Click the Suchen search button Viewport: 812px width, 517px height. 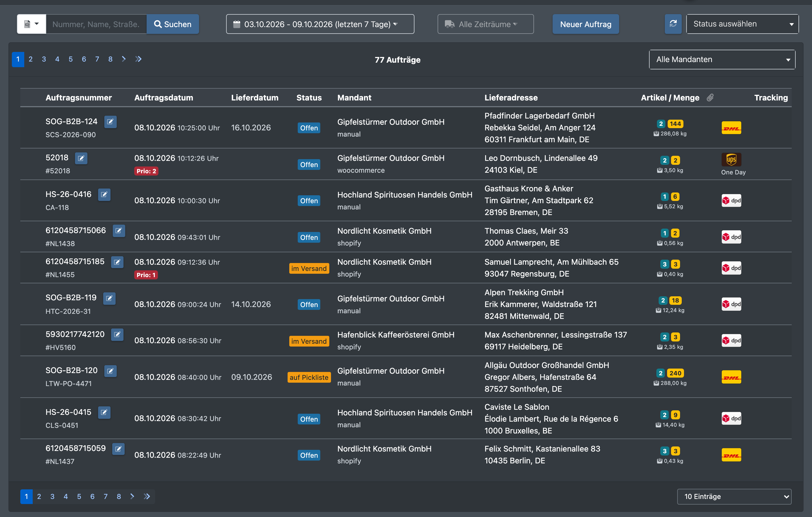point(173,24)
